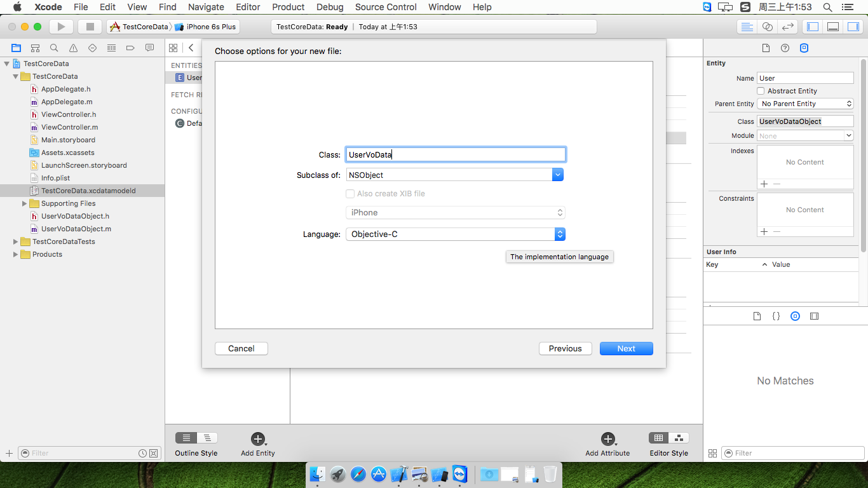Screen dimensions: 868x488
Task: Hide the Utilities pane
Action: coord(853,27)
